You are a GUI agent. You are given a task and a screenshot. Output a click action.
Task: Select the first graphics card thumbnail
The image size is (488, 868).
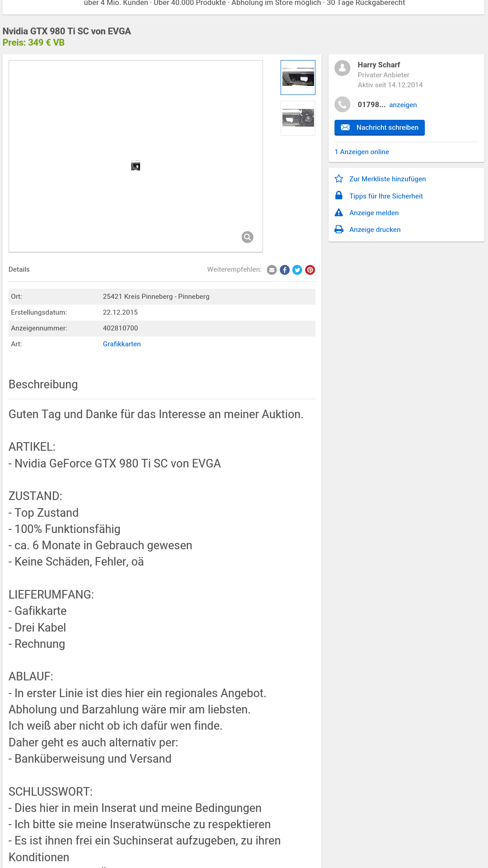pyautogui.click(x=298, y=77)
